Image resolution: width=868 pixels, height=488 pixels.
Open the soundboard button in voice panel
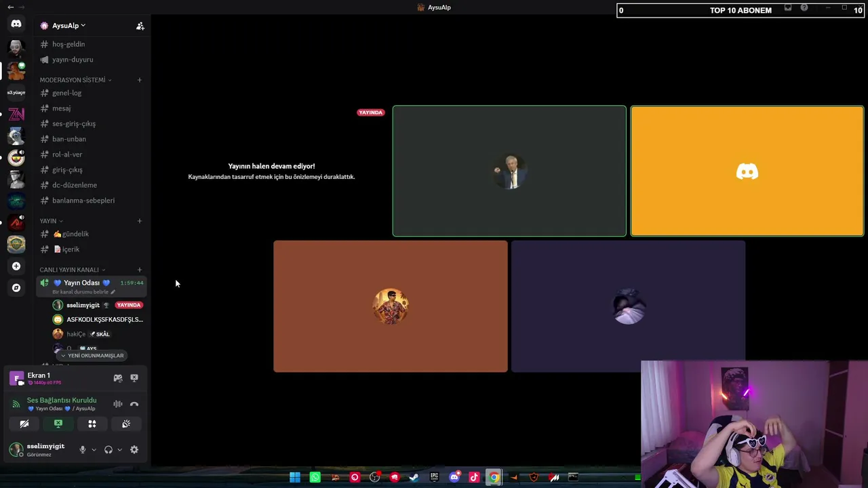(126, 424)
